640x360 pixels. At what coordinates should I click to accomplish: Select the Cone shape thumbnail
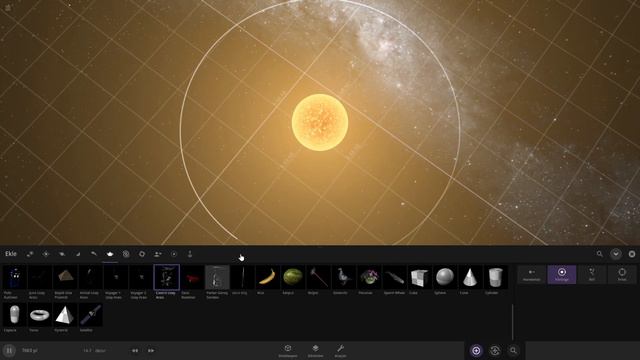(470, 277)
